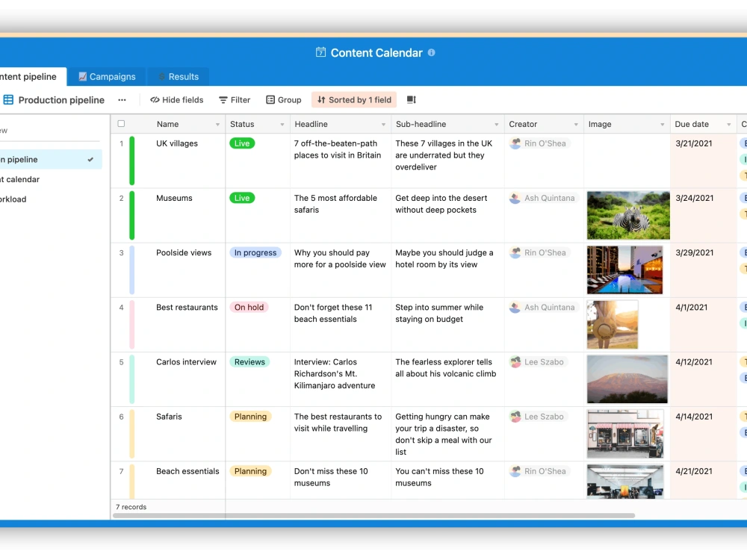Click the checkmark on the selected pipeline view

pyautogui.click(x=90, y=160)
